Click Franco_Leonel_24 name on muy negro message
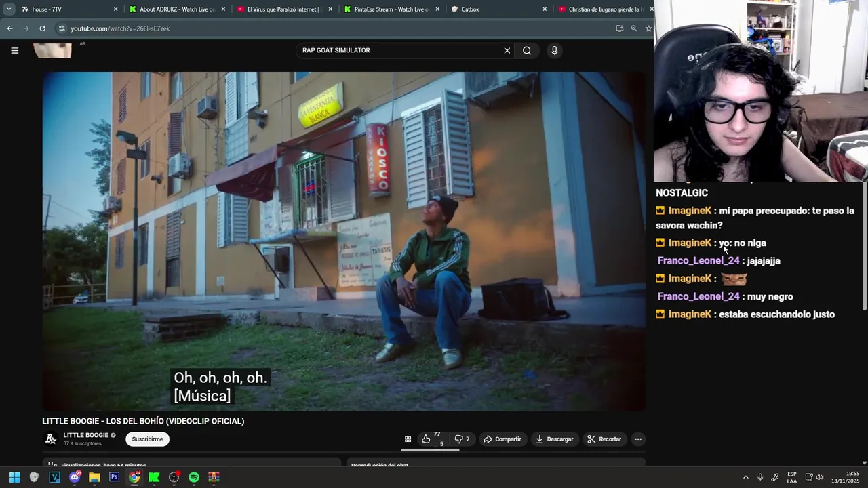 pyautogui.click(x=698, y=296)
